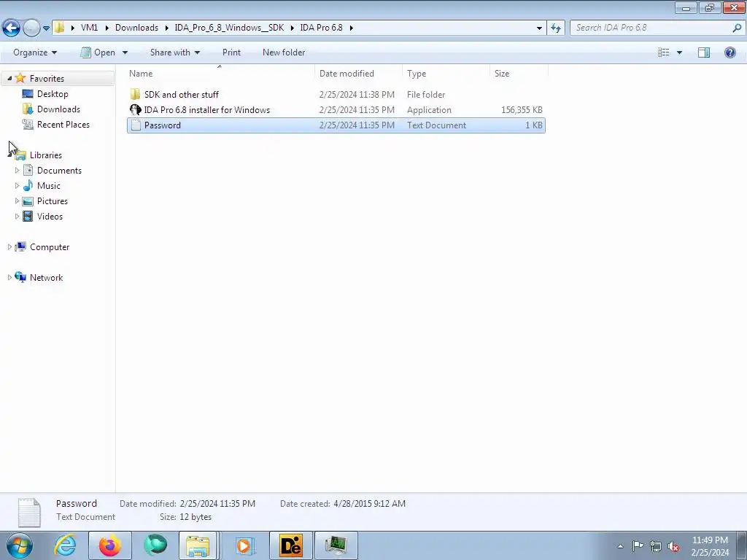
Task: Open the Organize menu
Action: pyautogui.click(x=35, y=52)
